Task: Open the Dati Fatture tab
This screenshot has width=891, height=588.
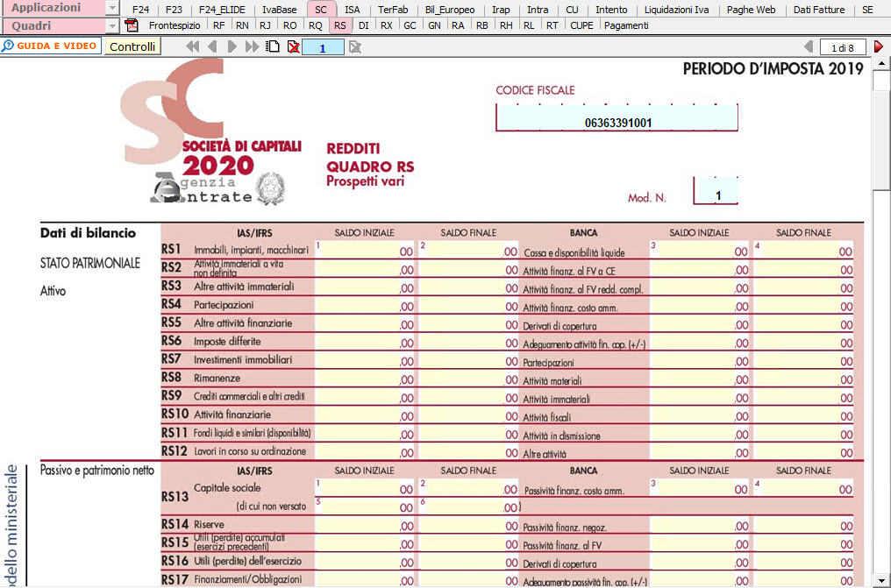Action: tap(819, 10)
